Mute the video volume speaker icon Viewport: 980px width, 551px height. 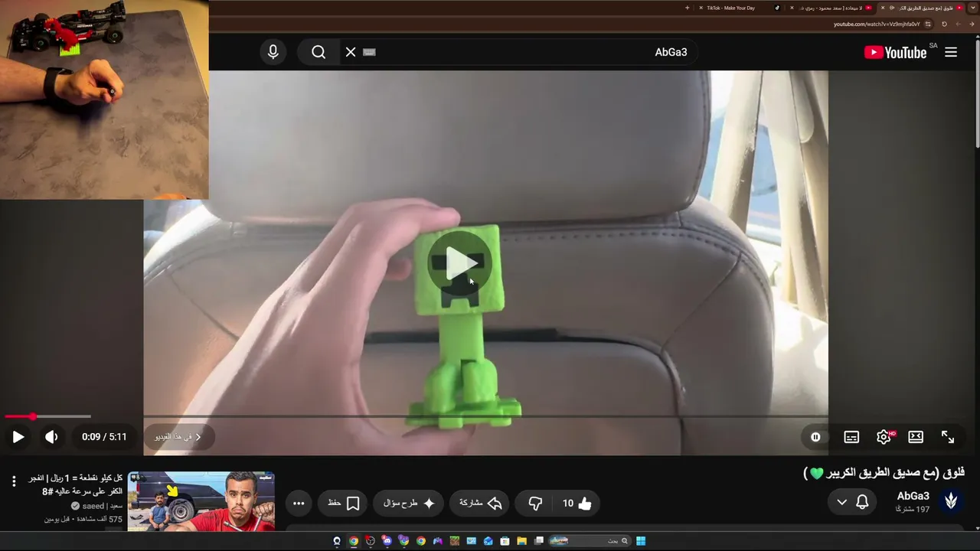click(51, 437)
